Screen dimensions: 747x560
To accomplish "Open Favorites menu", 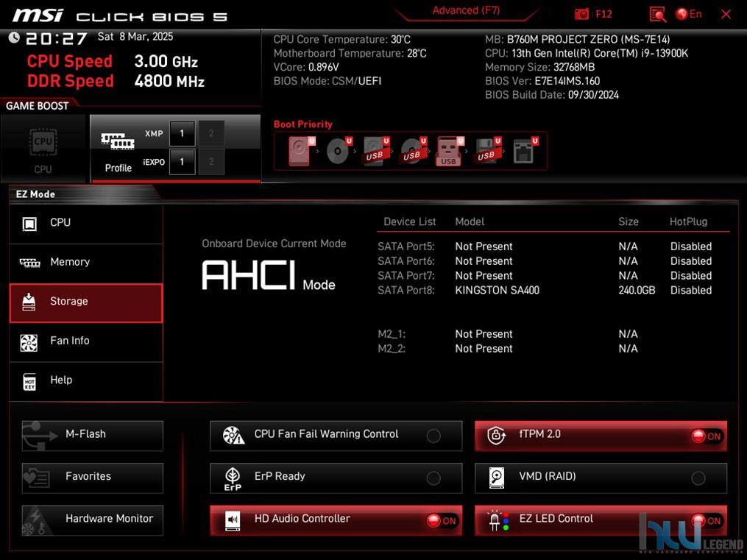I will pos(93,478).
